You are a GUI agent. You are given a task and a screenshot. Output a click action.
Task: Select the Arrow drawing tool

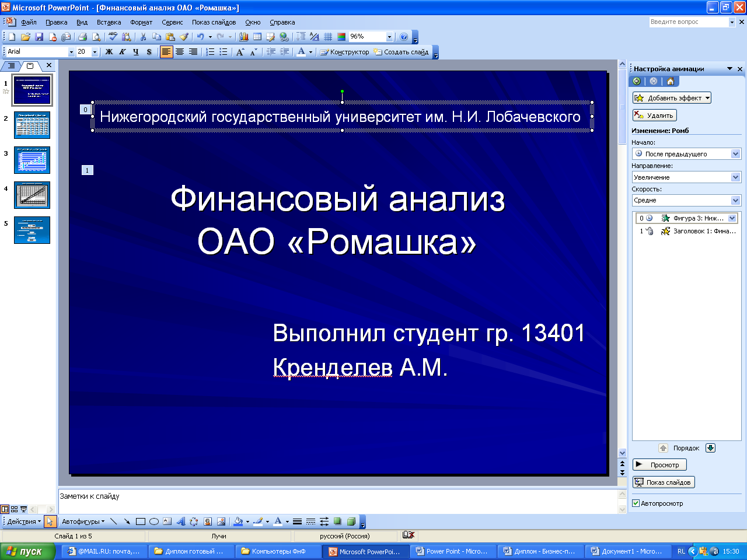click(x=127, y=521)
